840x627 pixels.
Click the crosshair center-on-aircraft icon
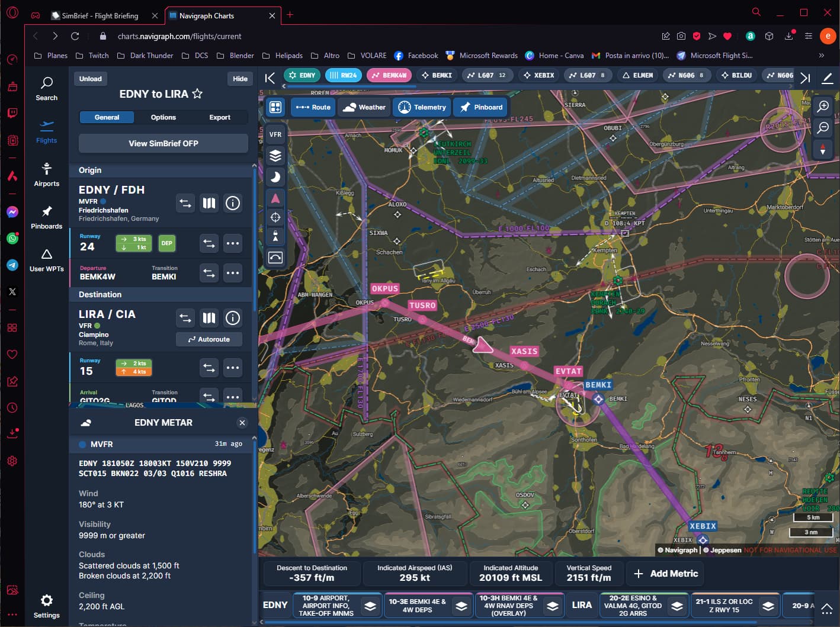coord(275,217)
